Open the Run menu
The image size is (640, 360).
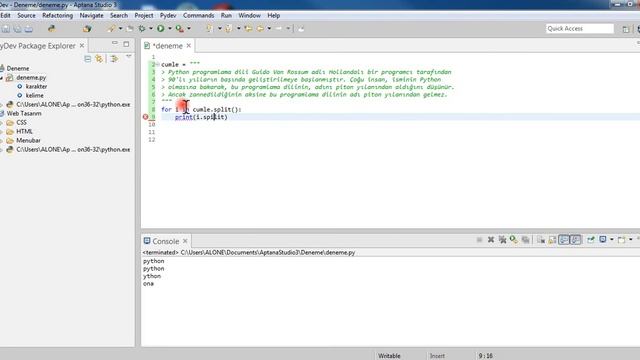(x=226, y=16)
